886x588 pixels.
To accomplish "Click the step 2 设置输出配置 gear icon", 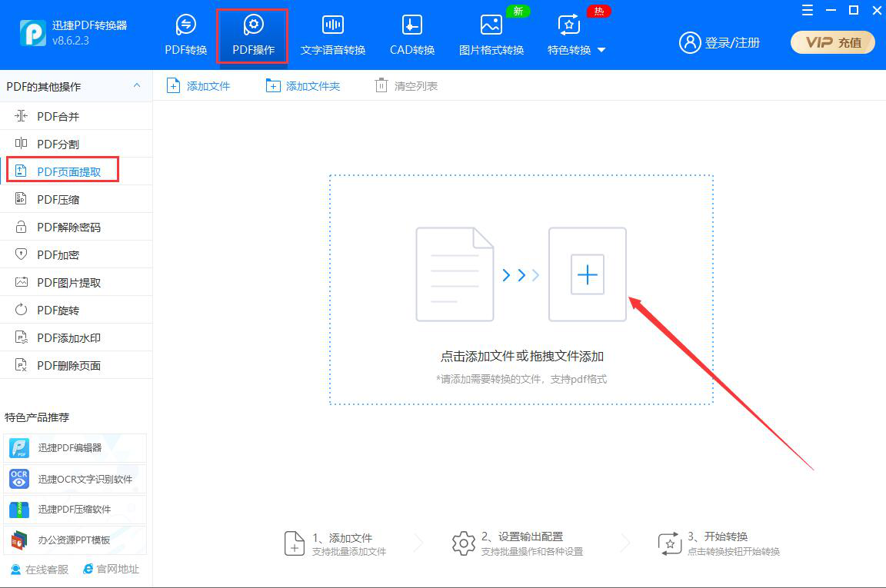I will point(463,543).
